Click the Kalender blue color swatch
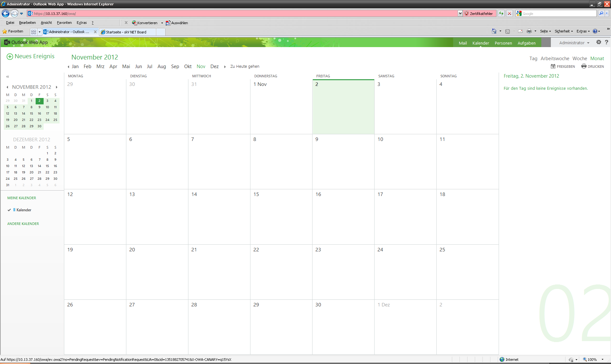Viewport: 611px width, 364px height. point(14,210)
